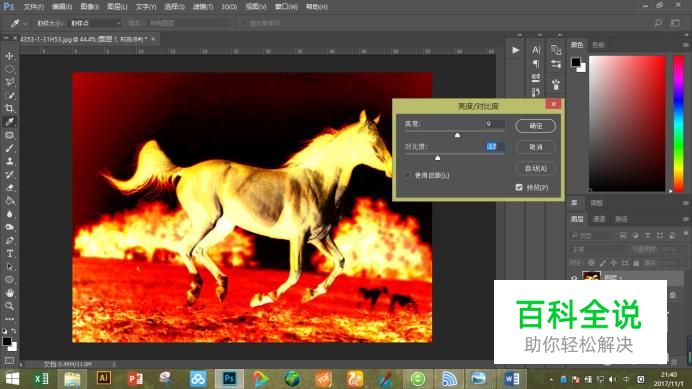The image size is (692, 389).
Task: Open the eyedropper tool preset picker arrow
Action: 25,23
